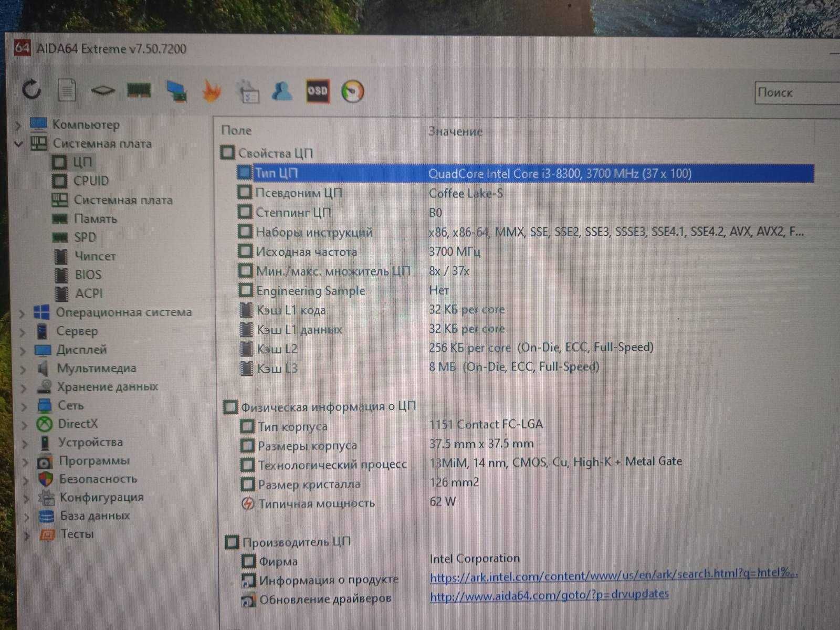
Task: Select the Наборы инструкций row
Action: point(525,232)
